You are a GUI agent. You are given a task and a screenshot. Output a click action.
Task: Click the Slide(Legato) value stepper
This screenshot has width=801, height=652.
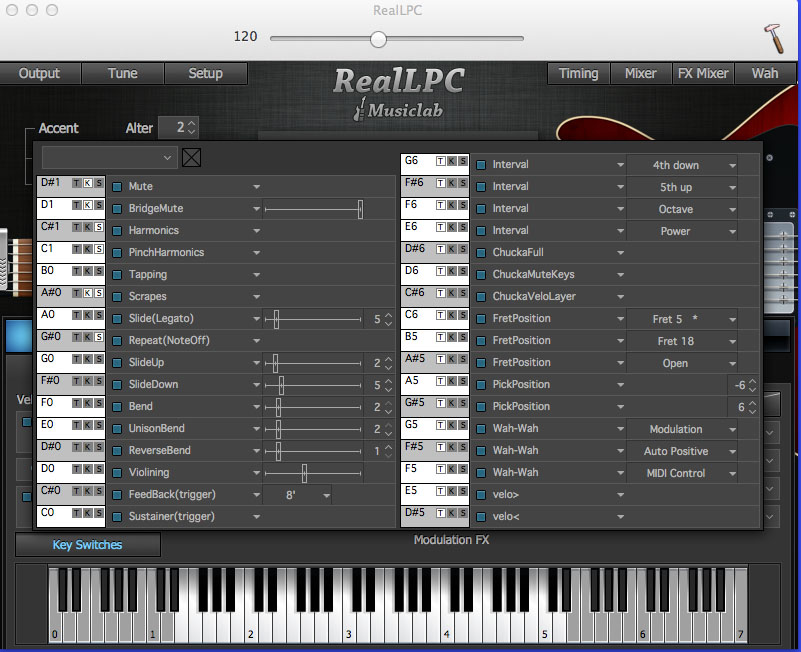(389, 319)
